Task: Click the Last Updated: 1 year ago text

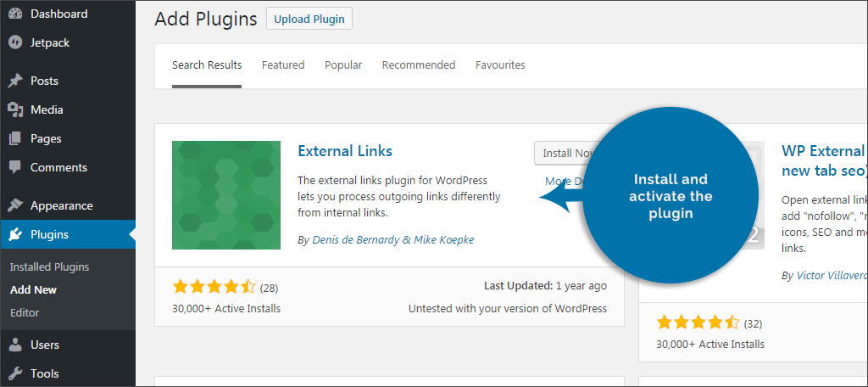Action: point(545,286)
